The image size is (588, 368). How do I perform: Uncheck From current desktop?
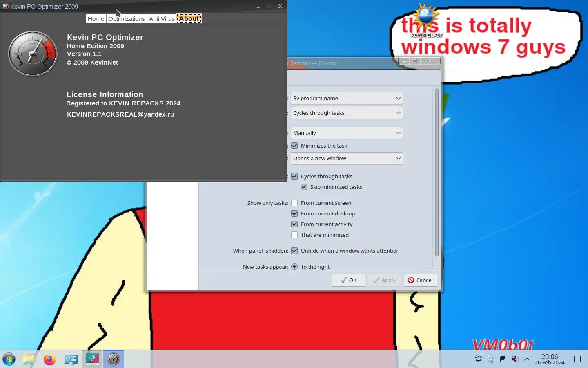coord(294,213)
